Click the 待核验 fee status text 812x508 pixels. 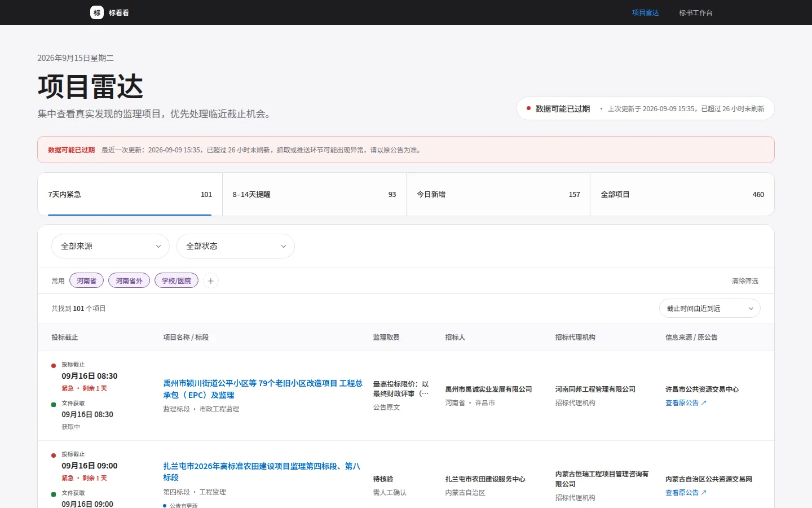[x=383, y=479]
